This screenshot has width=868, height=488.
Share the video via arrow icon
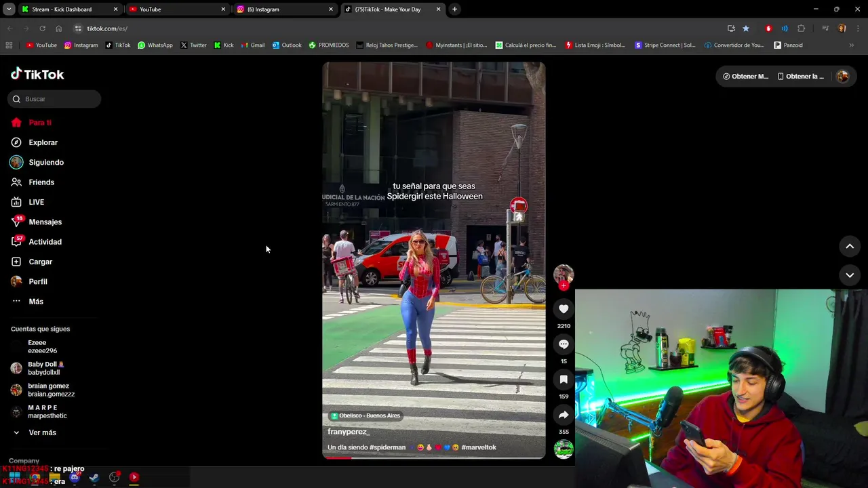(x=564, y=415)
